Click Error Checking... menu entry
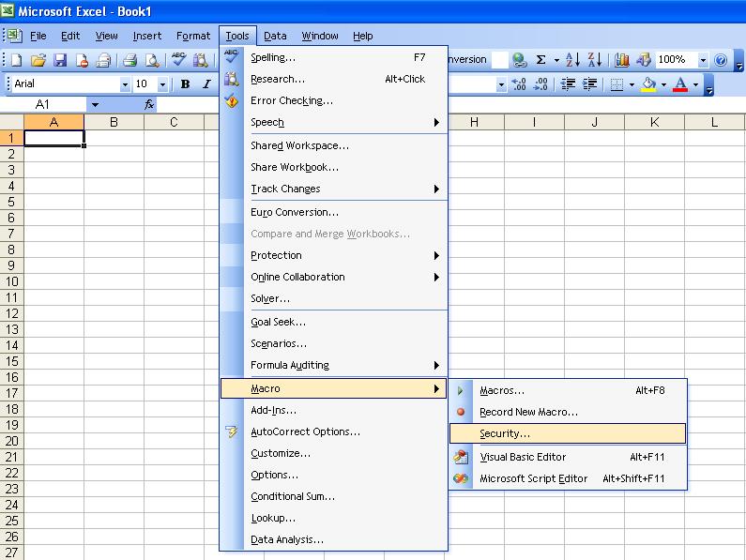This screenshot has width=746, height=560. pyautogui.click(x=334, y=101)
